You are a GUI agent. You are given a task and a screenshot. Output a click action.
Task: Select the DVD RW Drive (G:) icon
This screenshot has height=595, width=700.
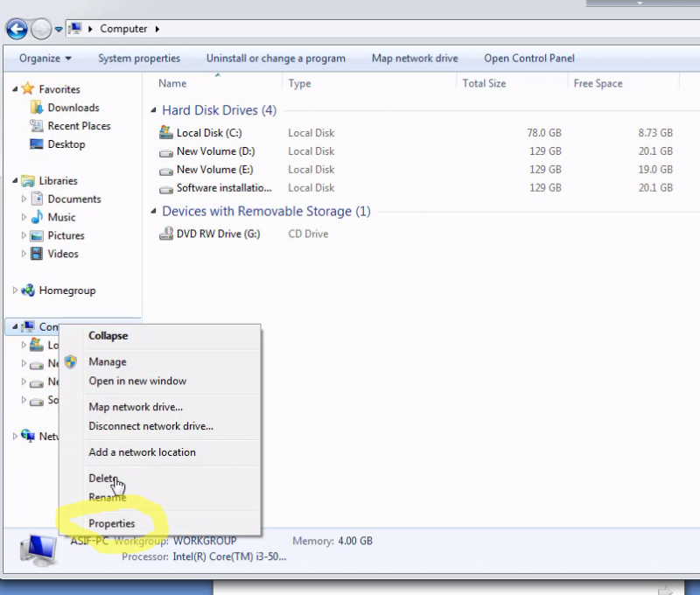[x=166, y=234]
